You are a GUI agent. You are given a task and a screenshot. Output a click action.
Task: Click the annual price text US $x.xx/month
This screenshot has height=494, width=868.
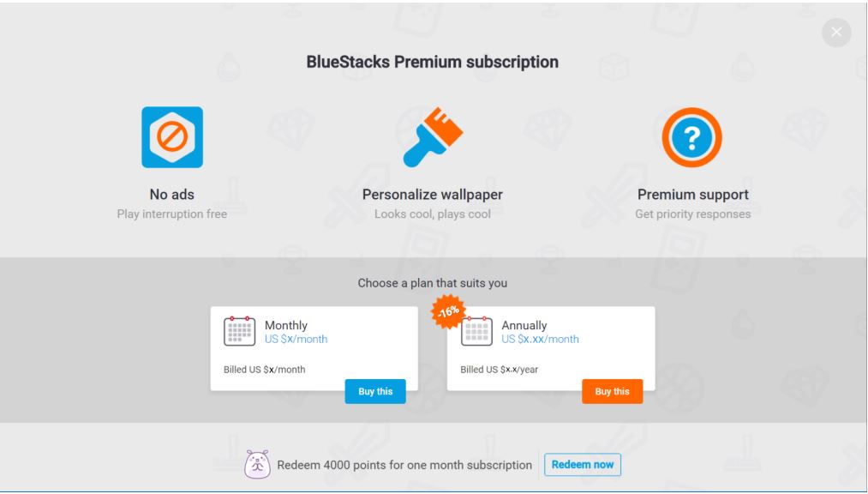pyautogui.click(x=540, y=339)
